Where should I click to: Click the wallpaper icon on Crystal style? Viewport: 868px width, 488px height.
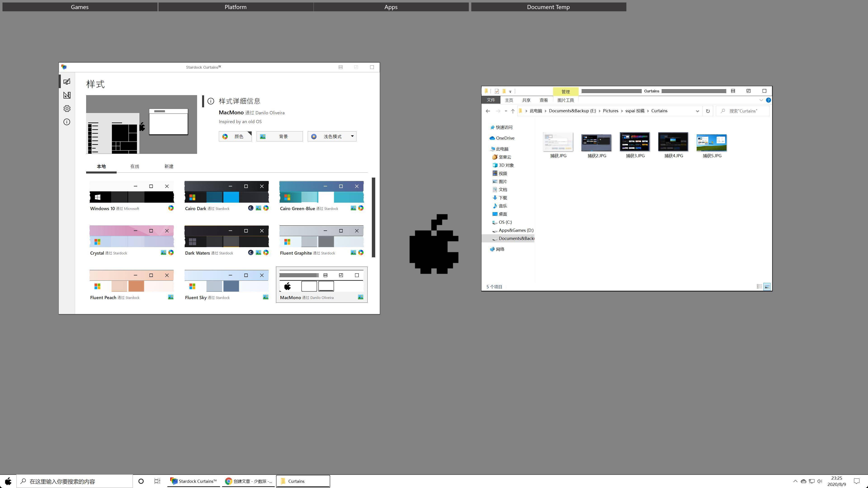coord(163,253)
